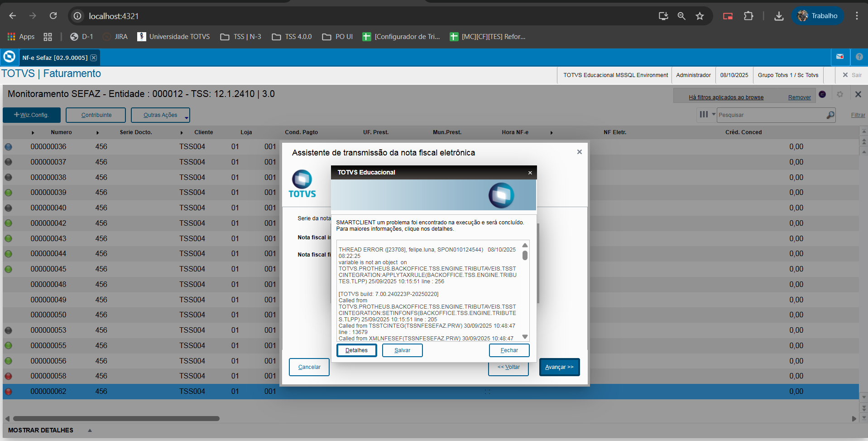Open the mail envelope icon in blue bar
Screen dimensions: 868x441
point(840,57)
